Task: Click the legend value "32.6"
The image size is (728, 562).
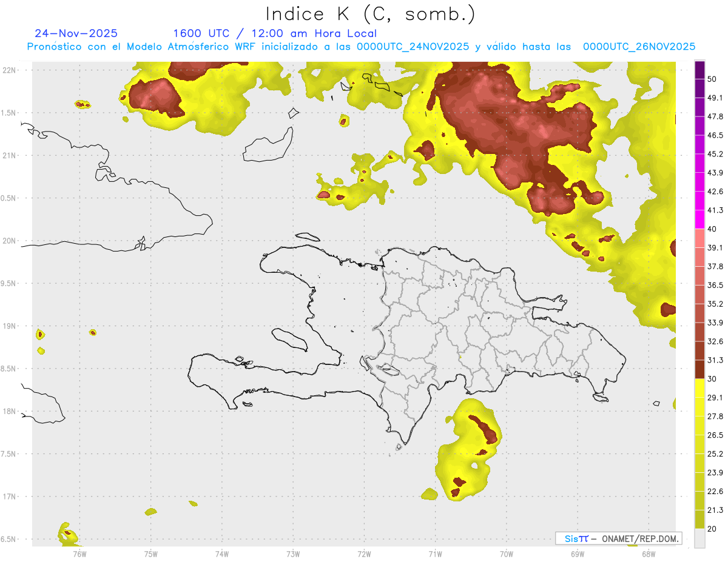Action: click(715, 341)
